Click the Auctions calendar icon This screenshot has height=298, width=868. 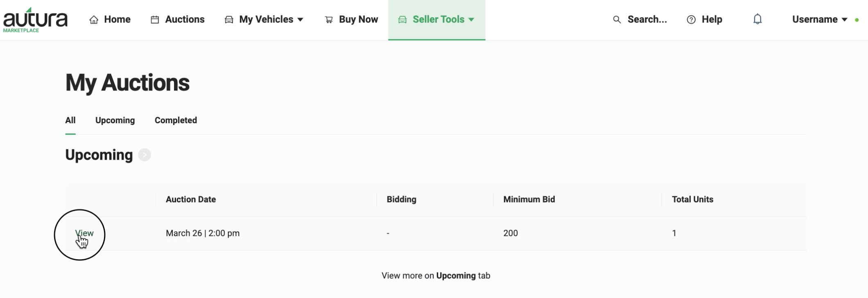pyautogui.click(x=155, y=20)
